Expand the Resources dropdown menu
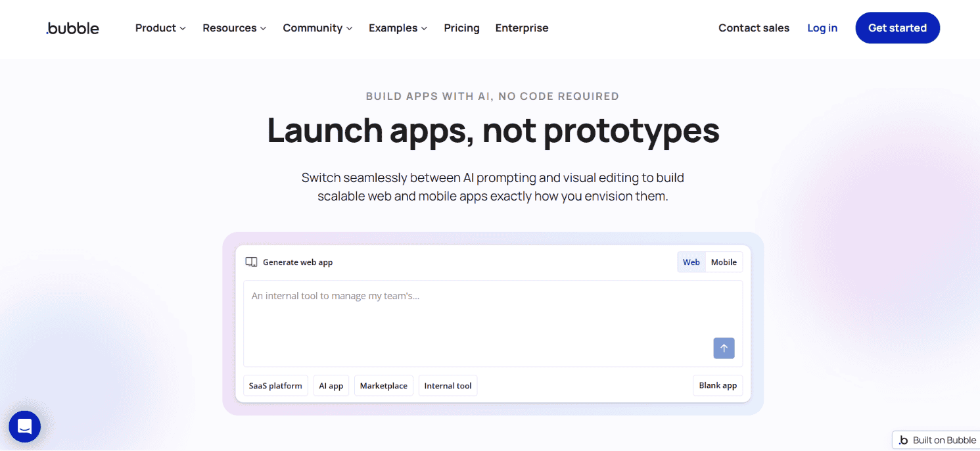980x451 pixels. 235,28
